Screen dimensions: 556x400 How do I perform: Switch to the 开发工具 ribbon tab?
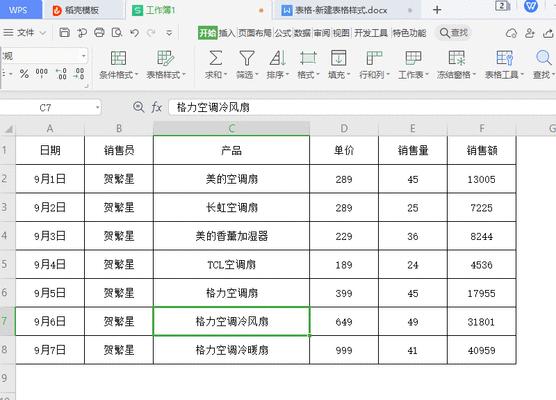click(371, 33)
